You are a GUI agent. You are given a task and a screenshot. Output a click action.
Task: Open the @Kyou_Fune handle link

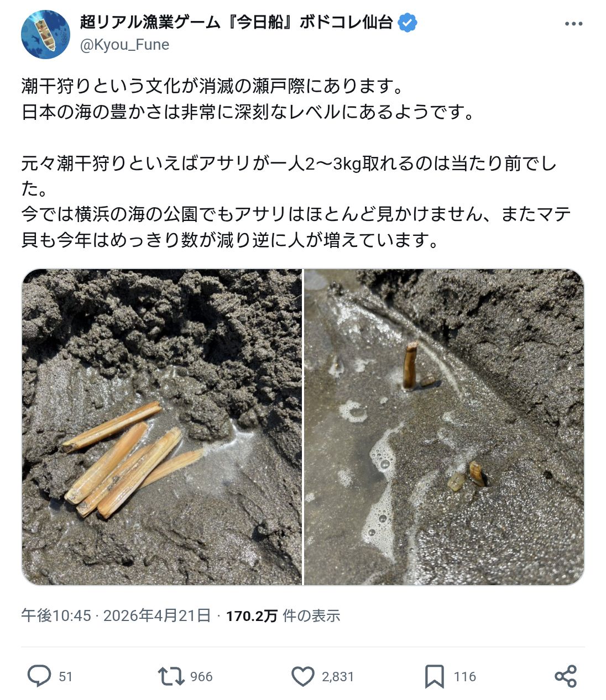(124, 45)
